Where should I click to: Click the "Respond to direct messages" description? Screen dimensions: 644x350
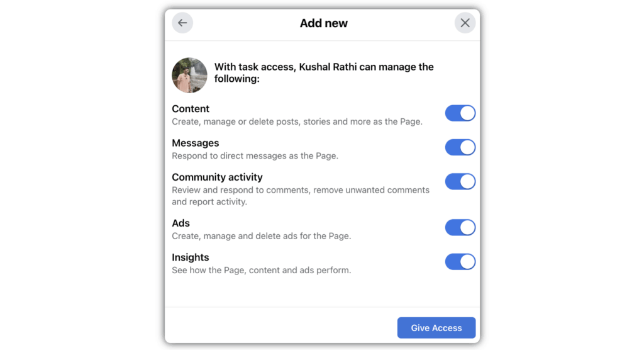tap(255, 155)
